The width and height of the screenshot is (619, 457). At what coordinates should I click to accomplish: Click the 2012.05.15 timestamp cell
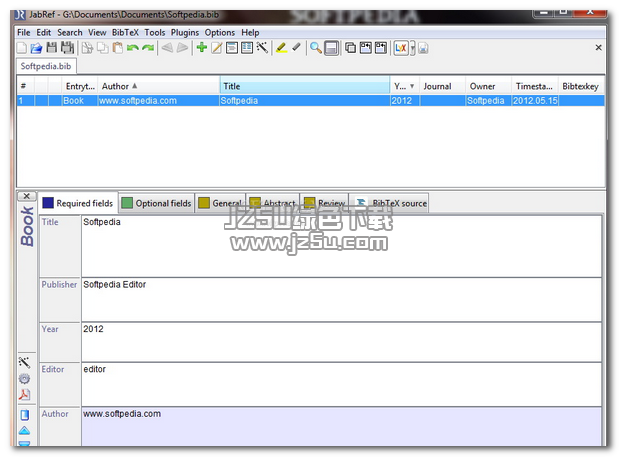click(x=535, y=101)
